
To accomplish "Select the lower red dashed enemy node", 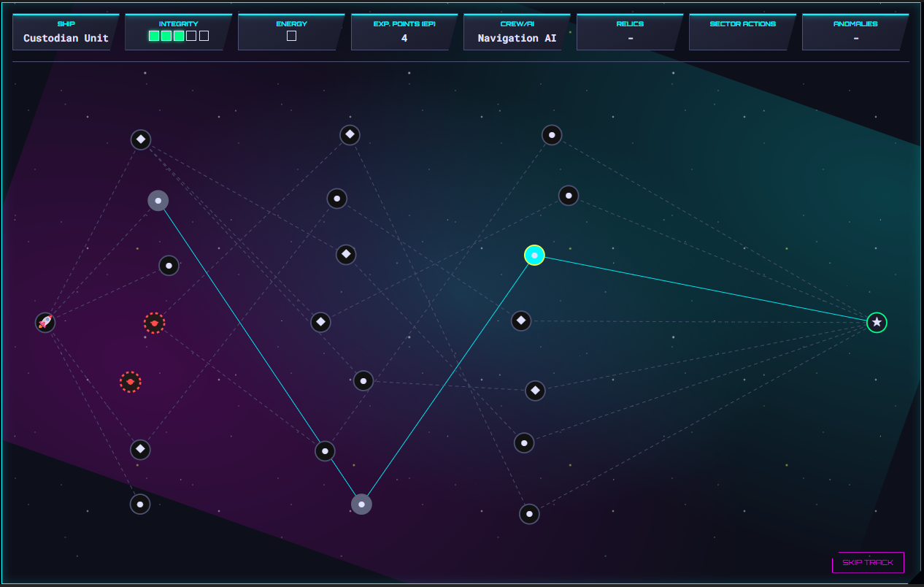I will point(131,382).
